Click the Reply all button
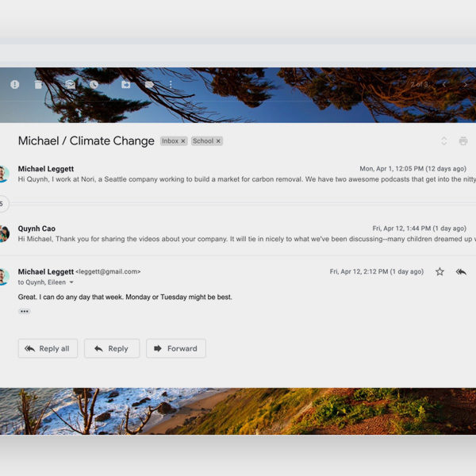Screen dimensions: 476x476 click(x=48, y=348)
